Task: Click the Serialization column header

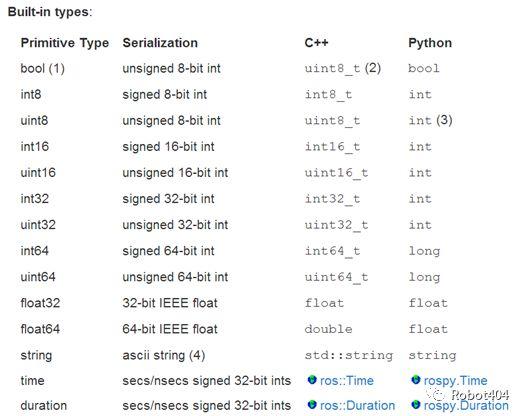Action: coord(160,43)
